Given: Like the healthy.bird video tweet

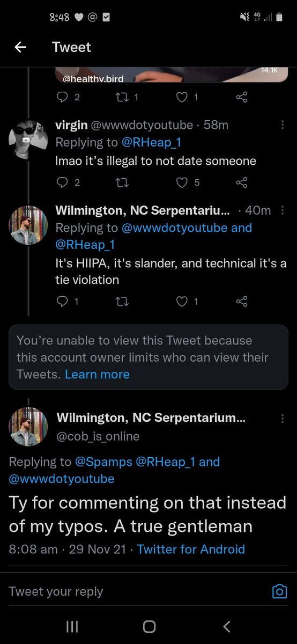Looking at the screenshot, I should point(182,97).
